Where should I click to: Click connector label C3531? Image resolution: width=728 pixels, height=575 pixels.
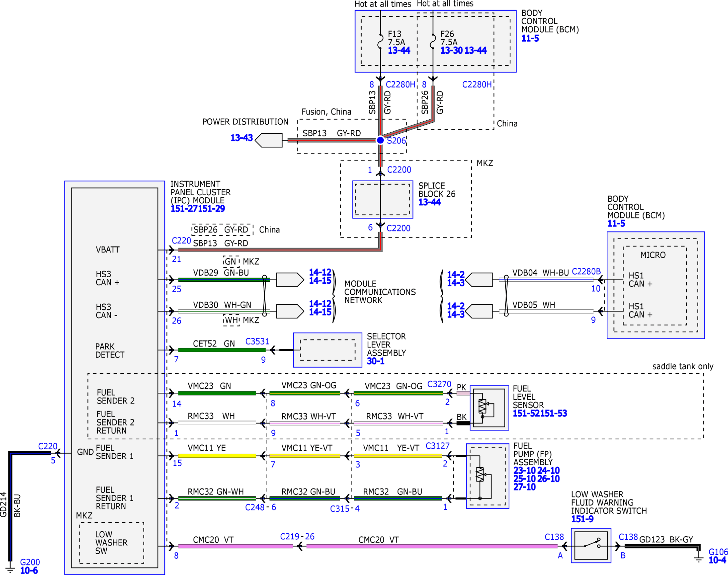(x=257, y=341)
